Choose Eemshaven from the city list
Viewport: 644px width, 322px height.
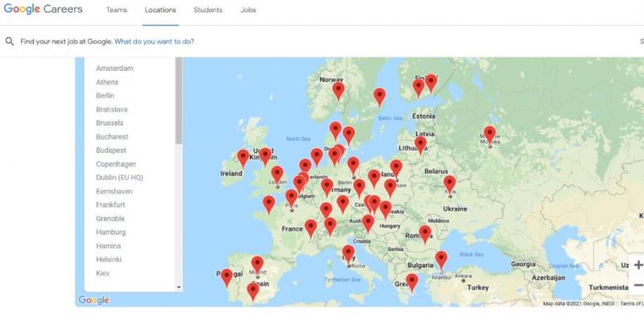[114, 192]
